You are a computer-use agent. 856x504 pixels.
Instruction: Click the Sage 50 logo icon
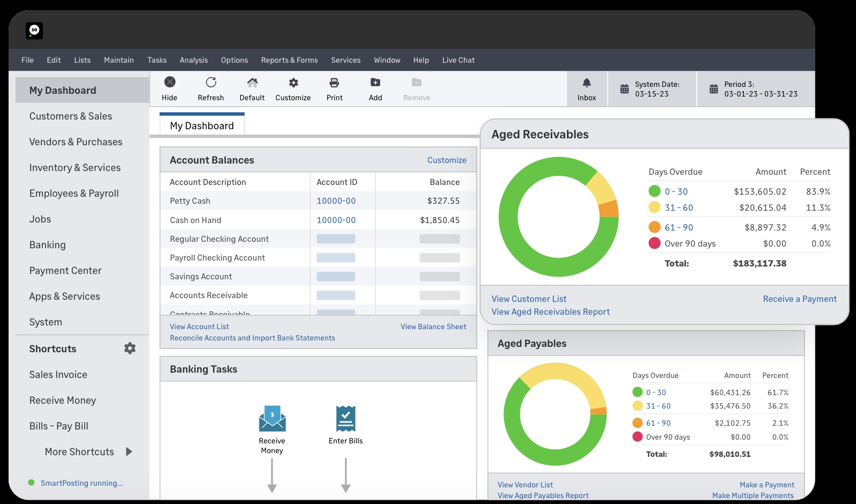(34, 31)
